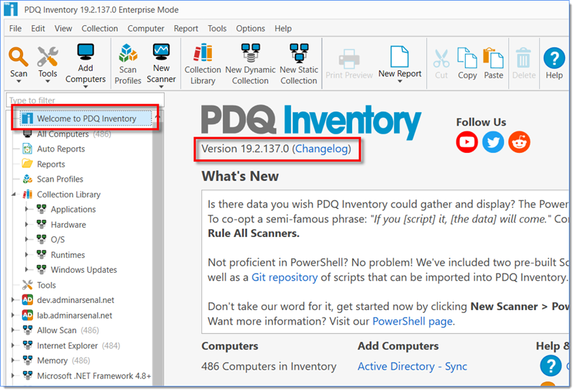This screenshot has width=575, height=392.
Task: Select Auto Reports in the tree
Action: pos(53,149)
